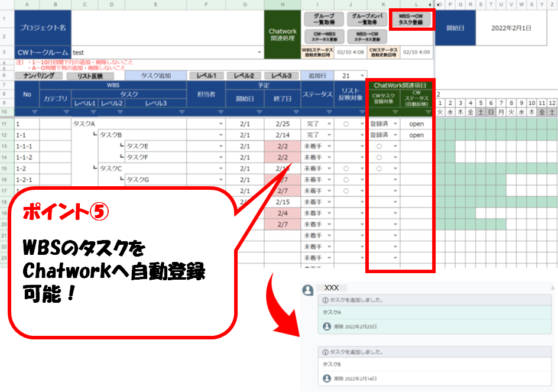Viewport: 558px width, 392px height.
Task: Click 終了日 2/25 for タスクA
Action: (283, 124)
